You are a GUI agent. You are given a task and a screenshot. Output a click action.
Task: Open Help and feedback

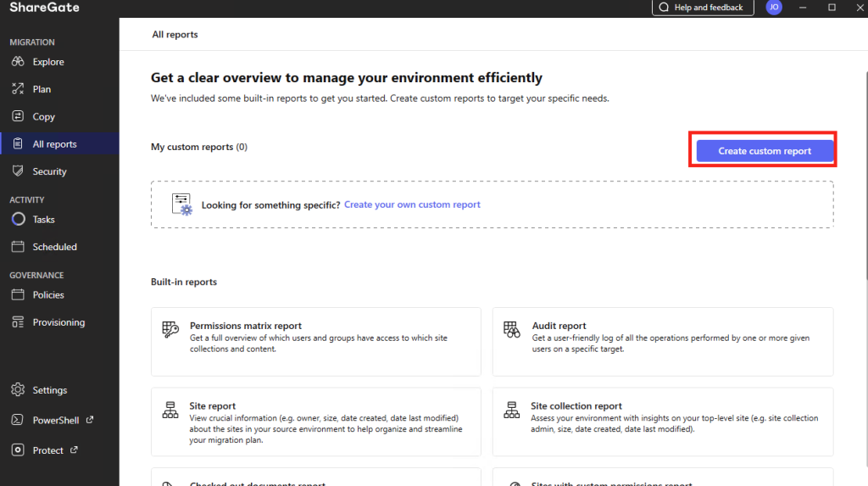(703, 8)
